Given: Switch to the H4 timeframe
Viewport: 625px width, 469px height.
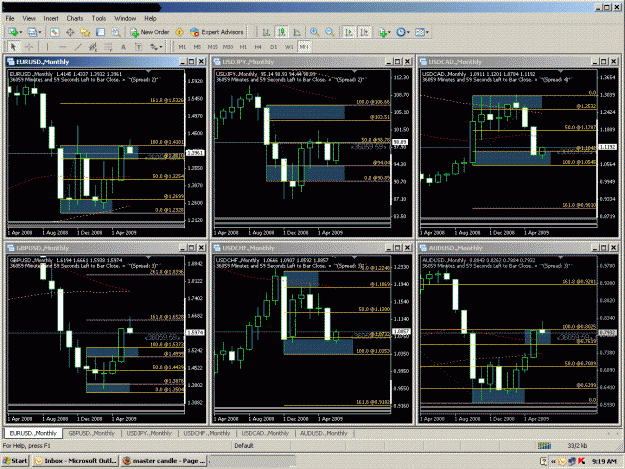Looking at the screenshot, I should tap(258, 47).
